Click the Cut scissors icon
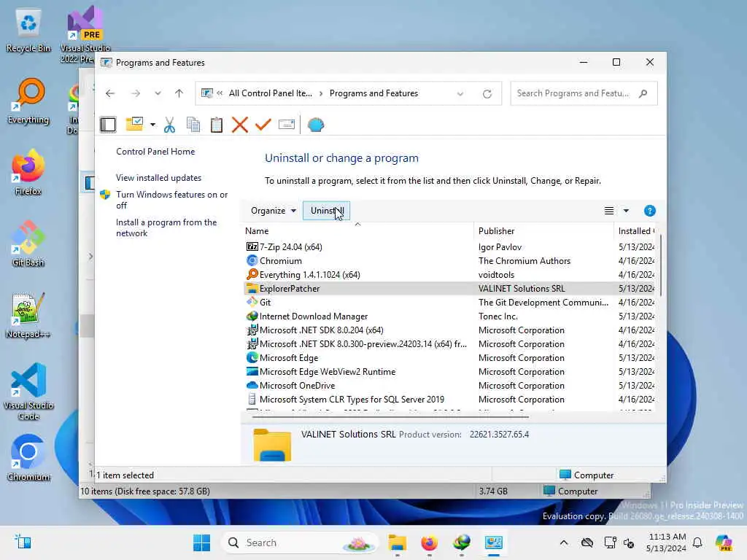Screen dimensions: 747x560 click(169, 125)
